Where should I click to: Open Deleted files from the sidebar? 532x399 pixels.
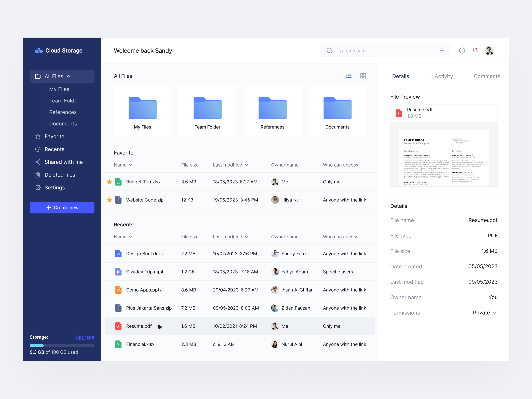60,175
